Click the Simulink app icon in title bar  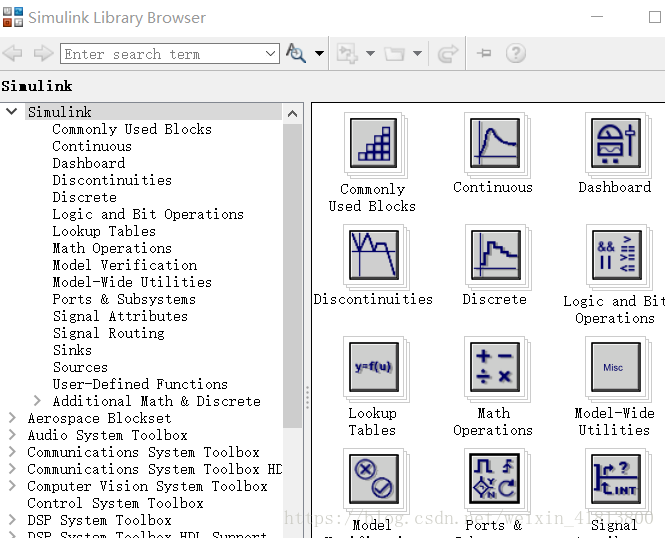[13, 17]
